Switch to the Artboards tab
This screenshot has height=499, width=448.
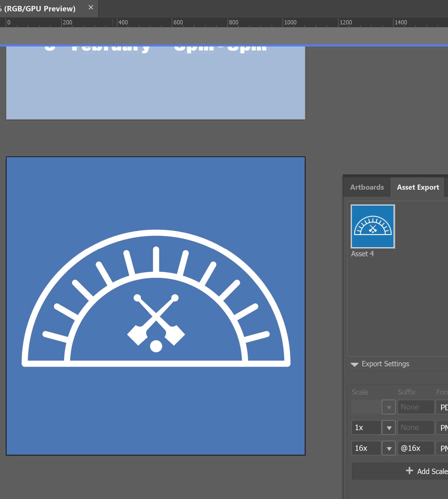click(367, 187)
